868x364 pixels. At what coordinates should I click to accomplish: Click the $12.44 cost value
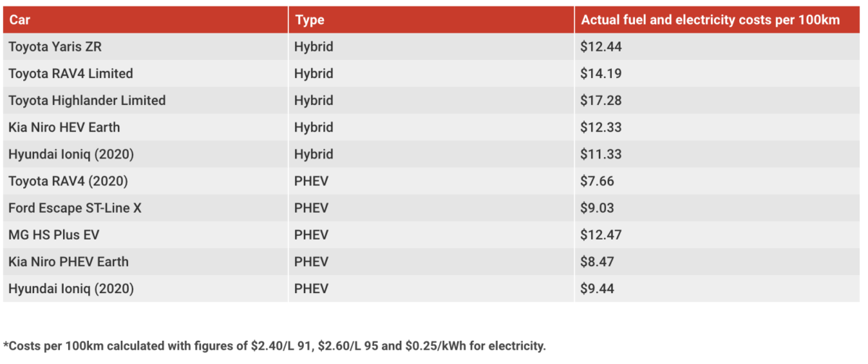pos(601,47)
